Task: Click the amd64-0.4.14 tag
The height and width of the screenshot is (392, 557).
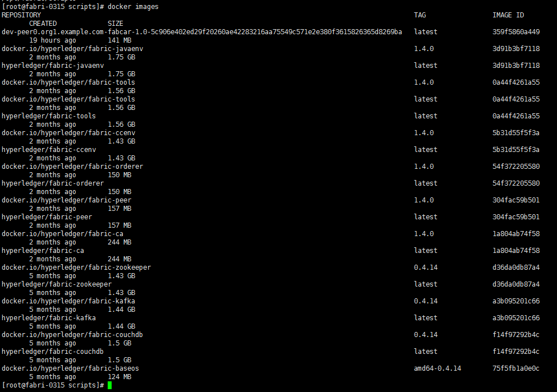Action: click(x=438, y=368)
